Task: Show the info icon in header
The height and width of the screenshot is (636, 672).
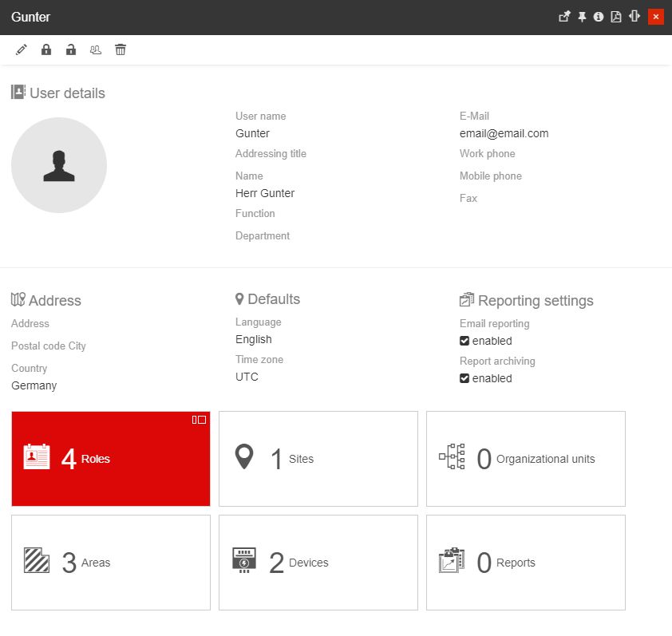Action: [599, 17]
